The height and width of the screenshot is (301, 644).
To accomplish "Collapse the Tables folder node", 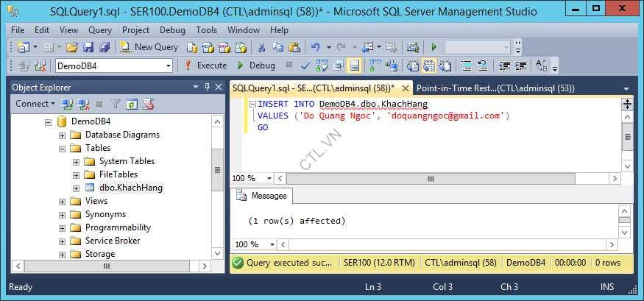I will [x=63, y=148].
